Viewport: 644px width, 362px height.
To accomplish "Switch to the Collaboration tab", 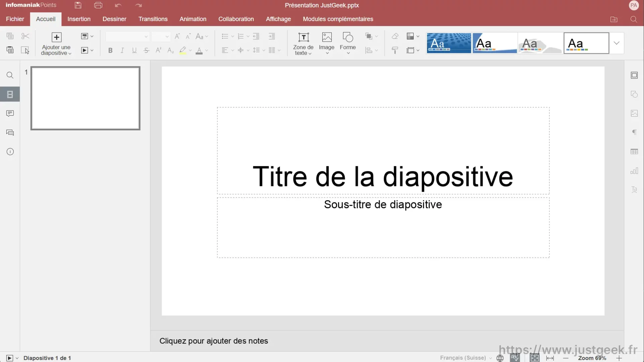I will pos(236,19).
